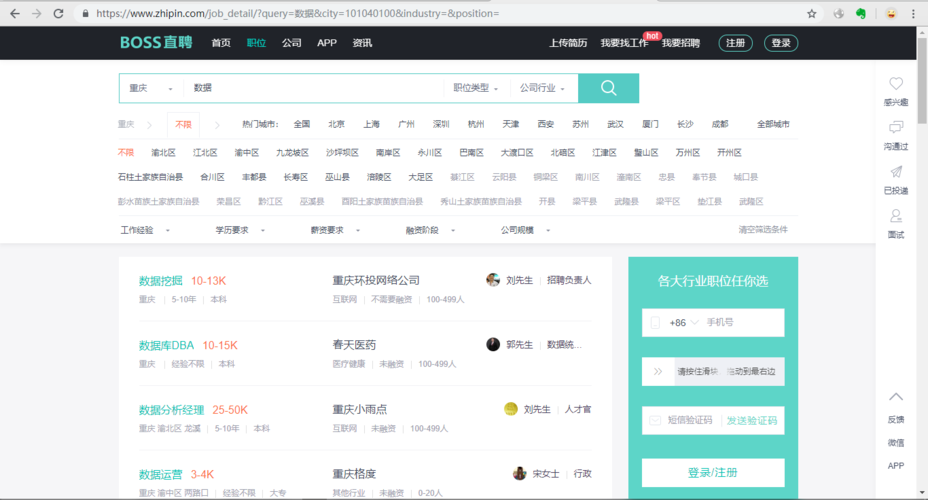The width and height of the screenshot is (928, 500).
Task: Click the teal search magnifier button
Action: pos(608,88)
